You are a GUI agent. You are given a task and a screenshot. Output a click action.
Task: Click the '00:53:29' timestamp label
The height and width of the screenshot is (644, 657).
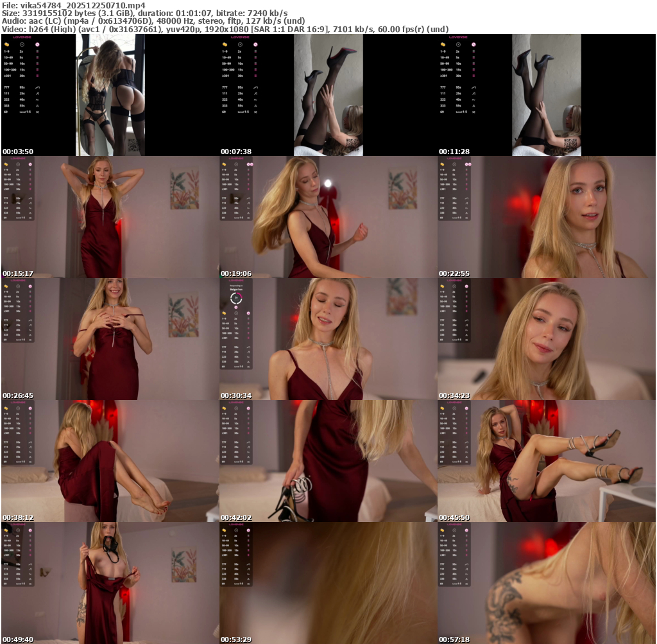coord(236,640)
